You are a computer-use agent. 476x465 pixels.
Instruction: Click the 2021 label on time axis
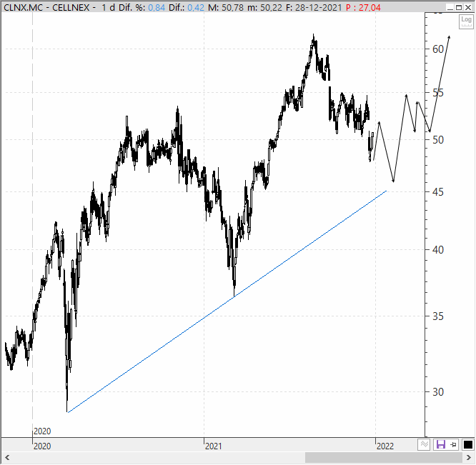213,446
